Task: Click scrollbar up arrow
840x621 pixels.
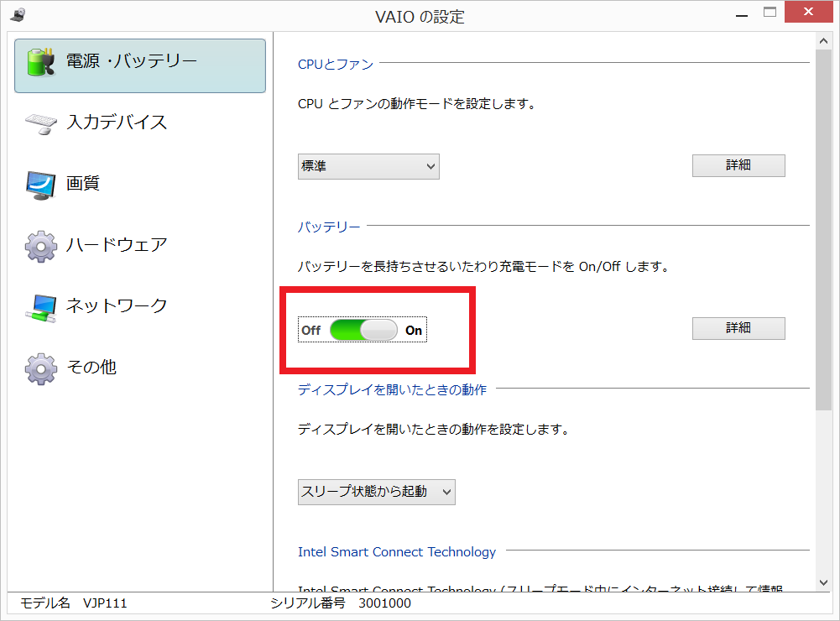Action: click(x=823, y=41)
